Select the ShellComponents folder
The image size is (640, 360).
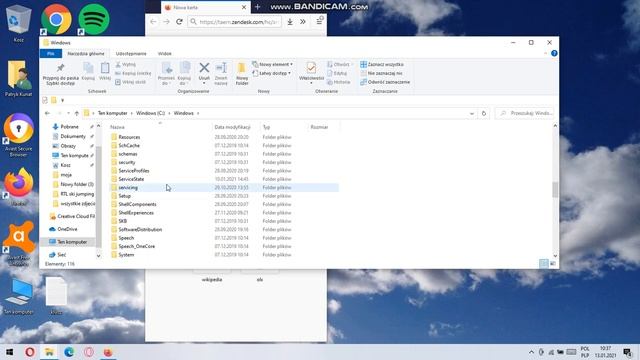click(137, 204)
